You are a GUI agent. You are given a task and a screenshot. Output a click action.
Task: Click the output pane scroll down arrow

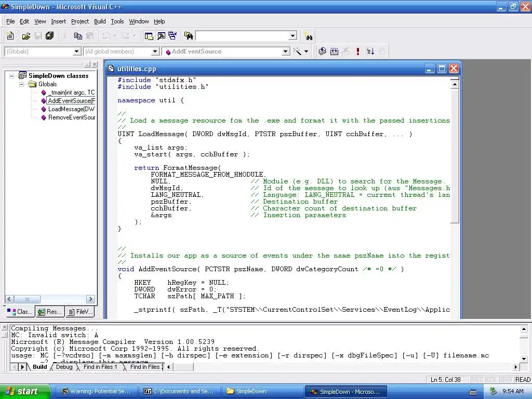pos(524,358)
